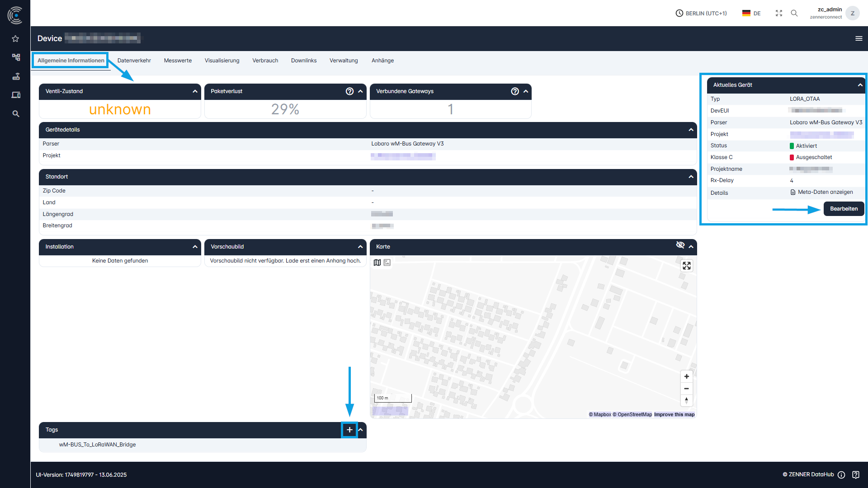Open search from the left sidebar
Image resolution: width=868 pixels, height=488 pixels.
click(15, 114)
